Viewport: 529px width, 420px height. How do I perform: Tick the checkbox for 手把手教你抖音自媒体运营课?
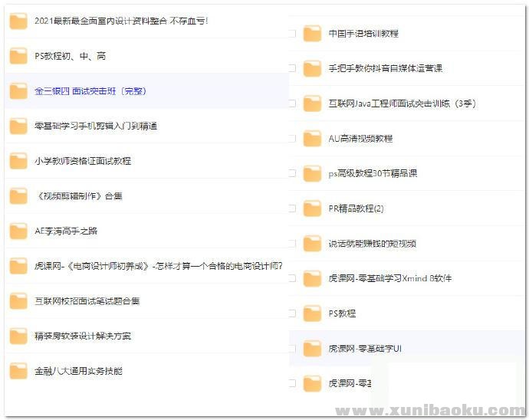(292, 69)
